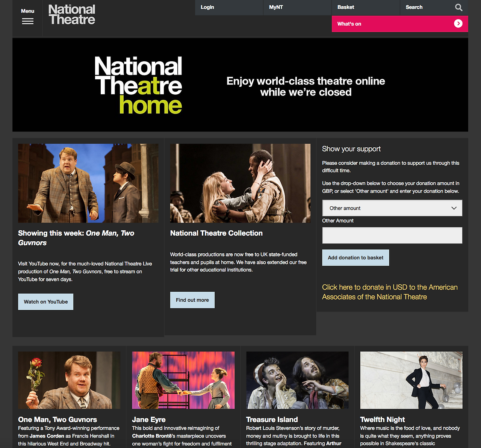Open the Twelfth Night thumbnail image
This screenshot has width=481, height=448.
(411, 380)
